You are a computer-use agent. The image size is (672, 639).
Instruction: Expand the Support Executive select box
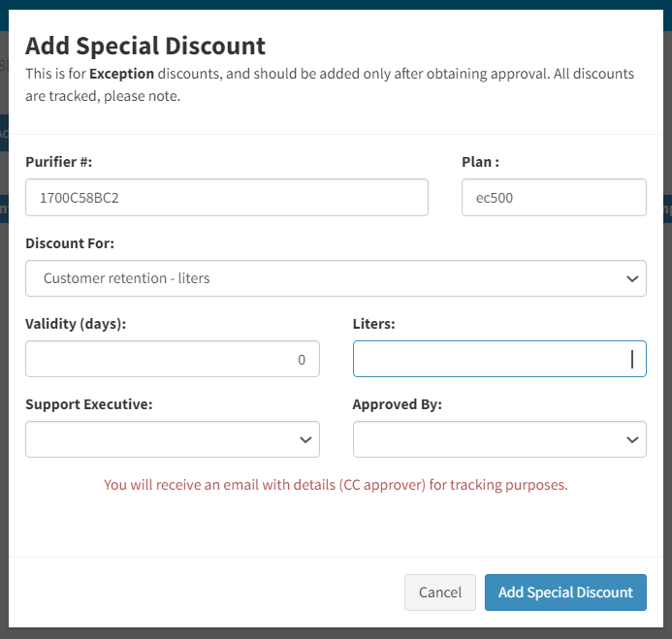(x=173, y=439)
